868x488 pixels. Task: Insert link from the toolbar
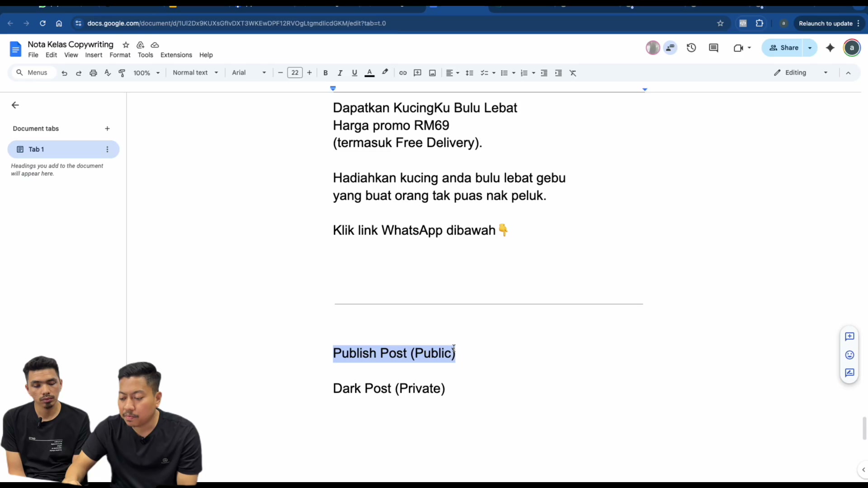click(403, 73)
